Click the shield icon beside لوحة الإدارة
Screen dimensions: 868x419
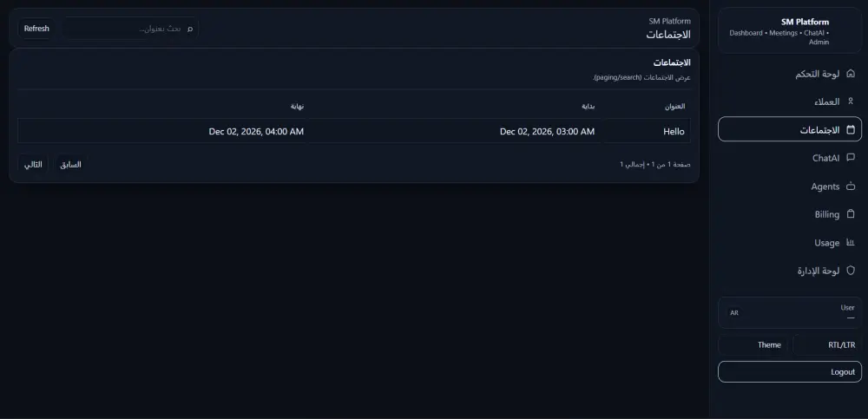[851, 270]
